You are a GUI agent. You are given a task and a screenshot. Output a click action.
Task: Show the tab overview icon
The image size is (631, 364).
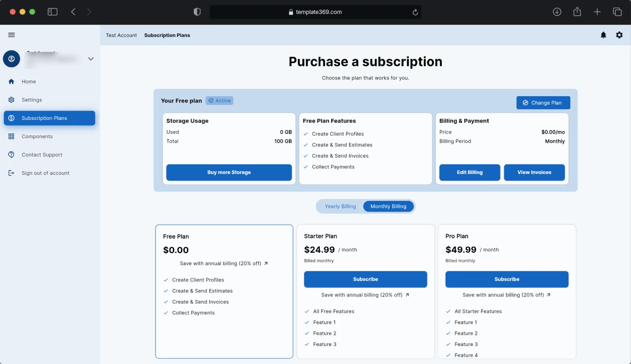pyautogui.click(x=618, y=12)
